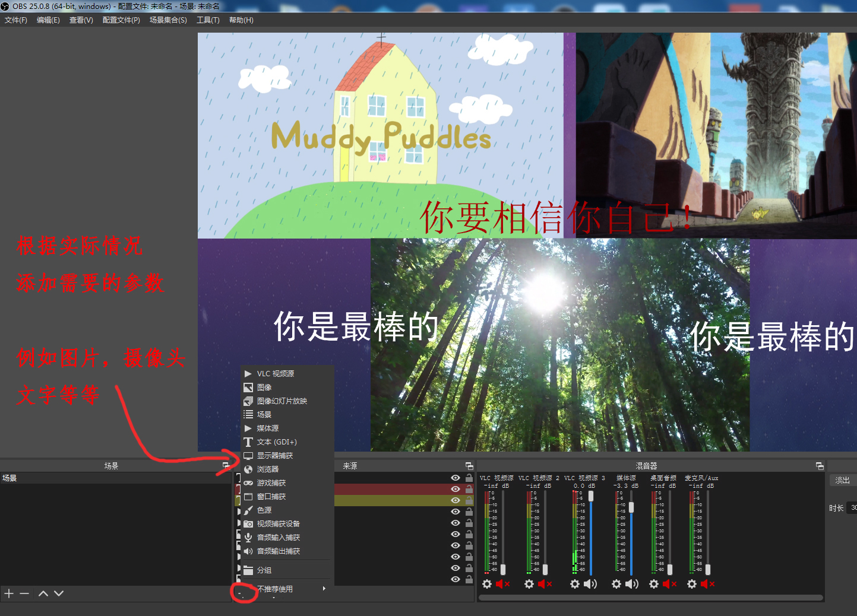Image resolution: width=857 pixels, height=616 pixels.
Task: Open settings gear for 媒体源 mixer channel
Action: coord(616,584)
